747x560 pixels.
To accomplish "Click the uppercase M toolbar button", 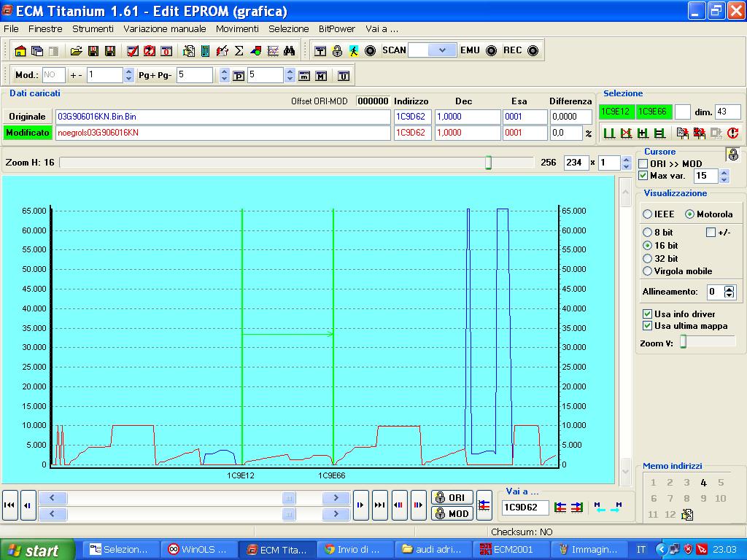I will (x=321, y=76).
